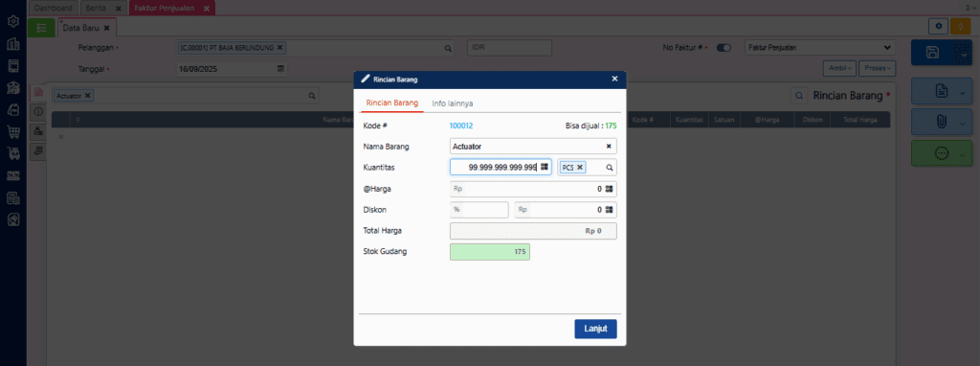Select the red item details side tab

pyautogui.click(x=38, y=93)
